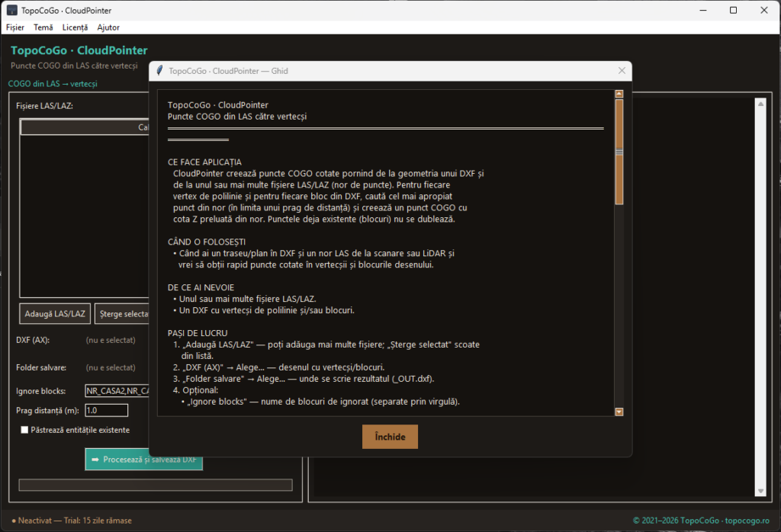Image resolution: width=781 pixels, height=532 pixels.
Task: Click the Șterge selectat button
Action: (x=122, y=314)
